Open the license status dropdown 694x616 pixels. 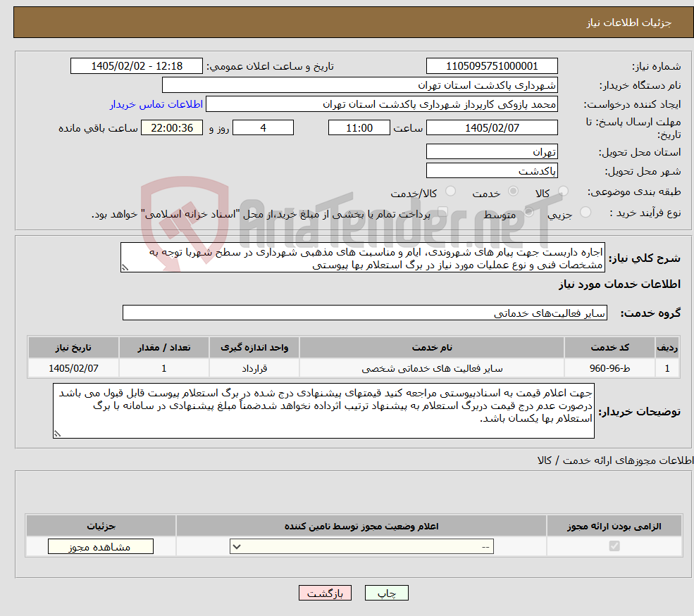[x=361, y=546]
